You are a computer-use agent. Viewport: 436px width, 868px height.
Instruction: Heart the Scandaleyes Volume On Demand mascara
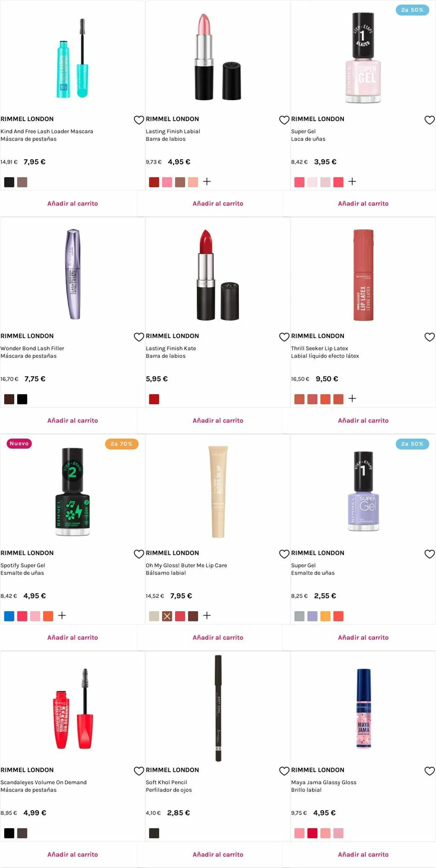[139, 771]
